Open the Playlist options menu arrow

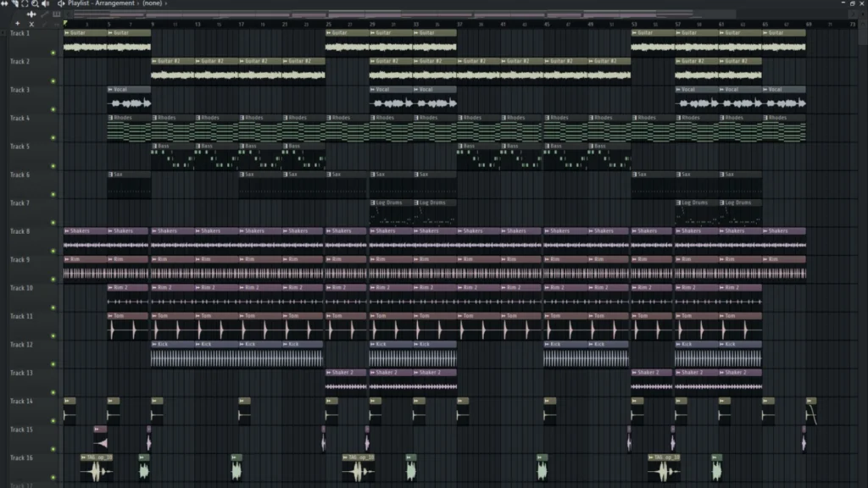pyautogui.click(x=61, y=4)
